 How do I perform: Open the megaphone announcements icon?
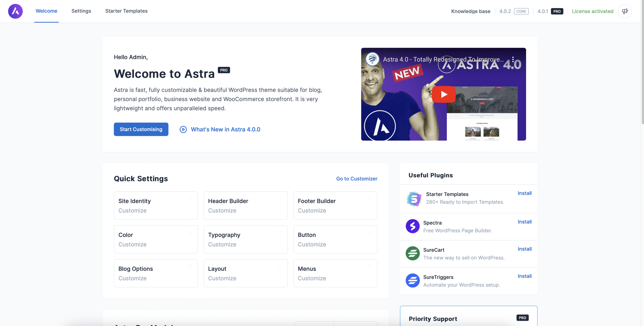(x=625, y=11)
